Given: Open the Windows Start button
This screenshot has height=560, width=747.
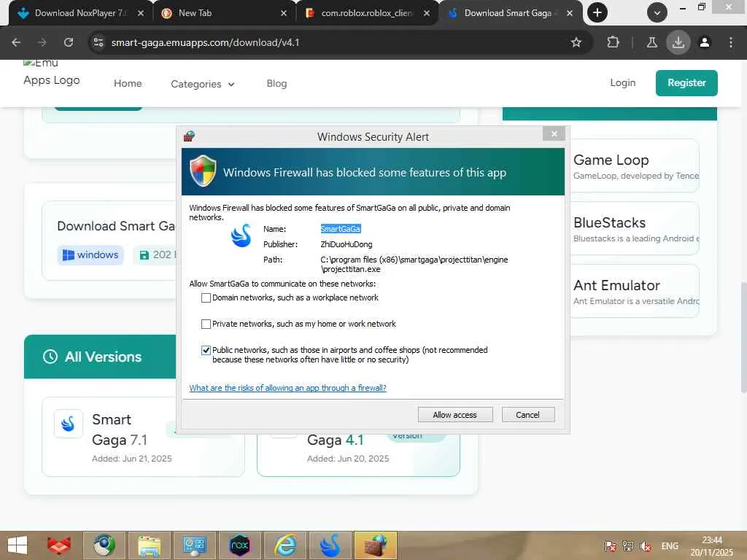Looking at the screenshot, I should (18, 545).
